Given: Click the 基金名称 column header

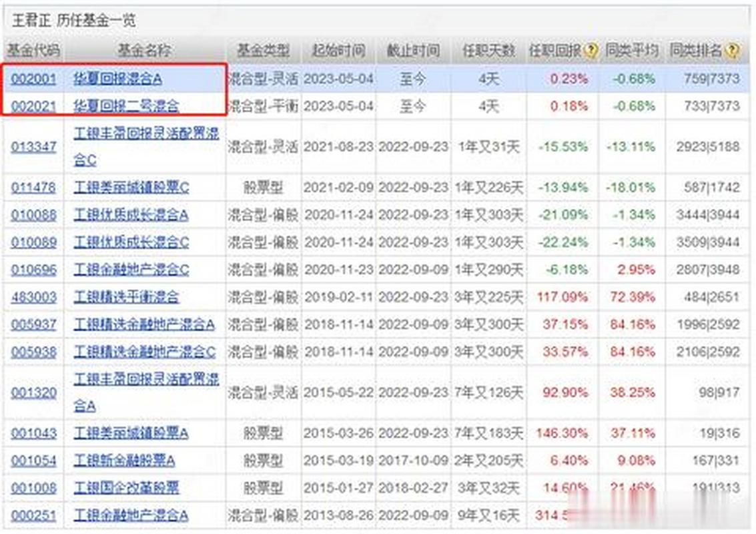Looking at the screenshot, I should tap(144, 50).
